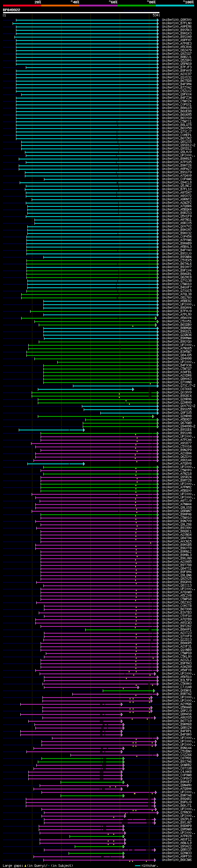Click the purple ~60% identity legend segment
Viewport: 197px width, 868px height.
pos(99,6)
